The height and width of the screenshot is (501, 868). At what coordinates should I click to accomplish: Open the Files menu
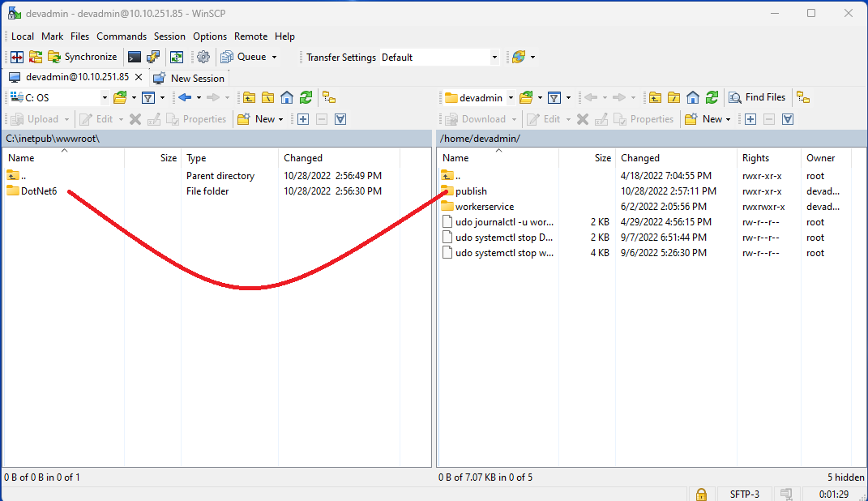pos(79,36)
